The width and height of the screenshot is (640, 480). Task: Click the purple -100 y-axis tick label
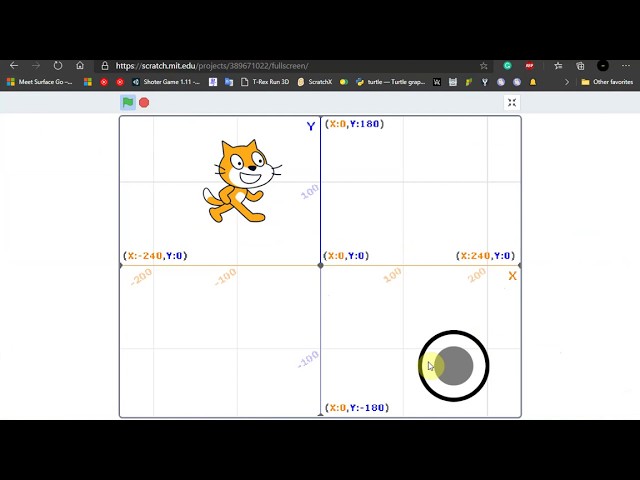308,360
